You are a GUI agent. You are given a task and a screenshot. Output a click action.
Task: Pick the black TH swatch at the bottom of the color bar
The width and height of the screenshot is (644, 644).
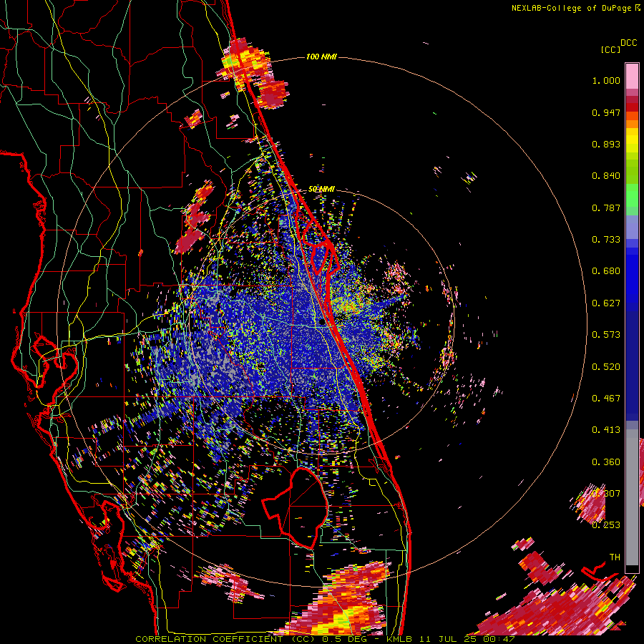coord(632,570)
